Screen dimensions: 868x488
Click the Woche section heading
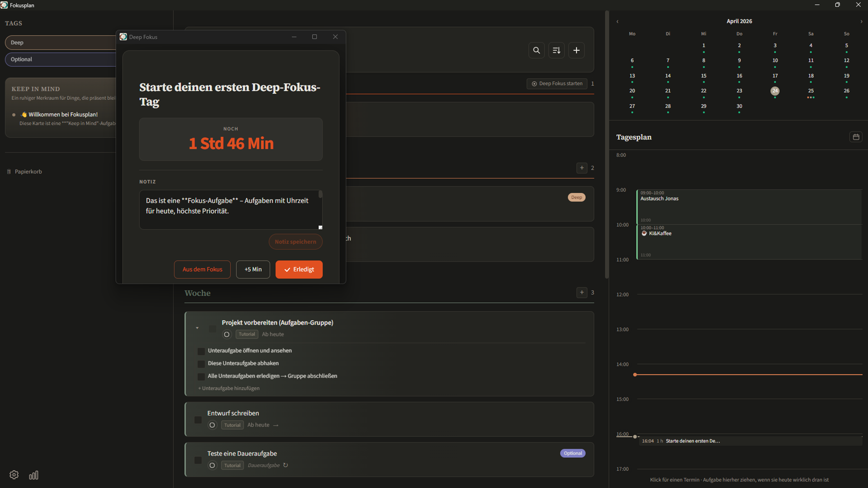(198, 293)
